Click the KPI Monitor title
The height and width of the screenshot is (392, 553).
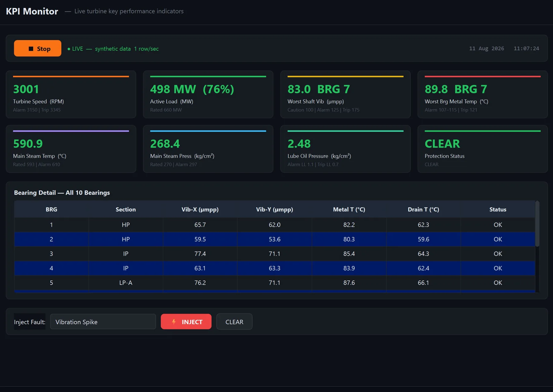tap(32, 11)
